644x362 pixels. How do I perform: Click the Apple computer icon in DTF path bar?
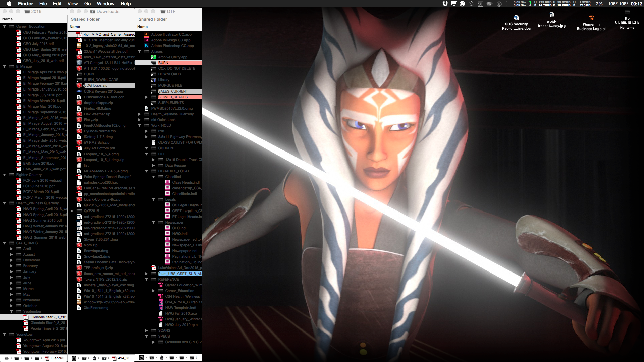(x=142, y=358)
